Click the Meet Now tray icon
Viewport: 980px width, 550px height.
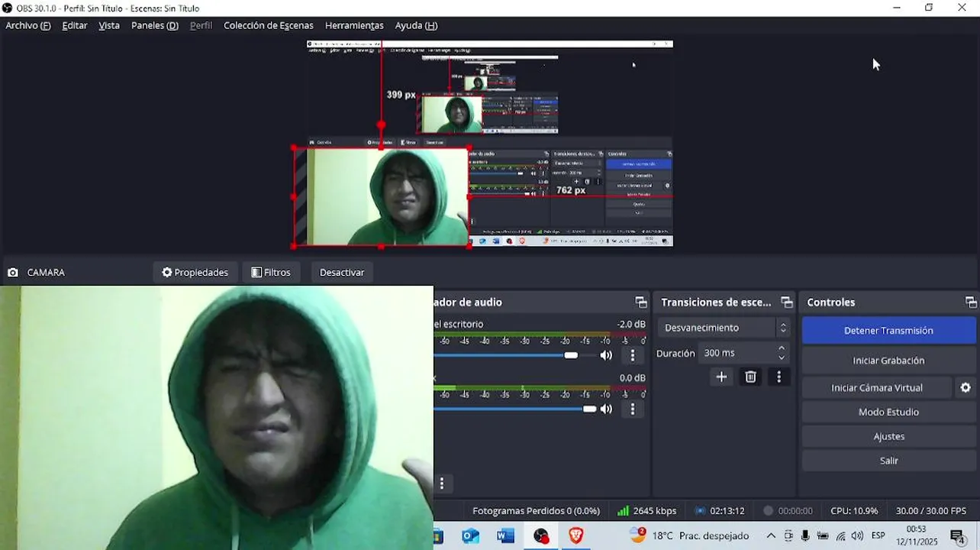[788, 536]
